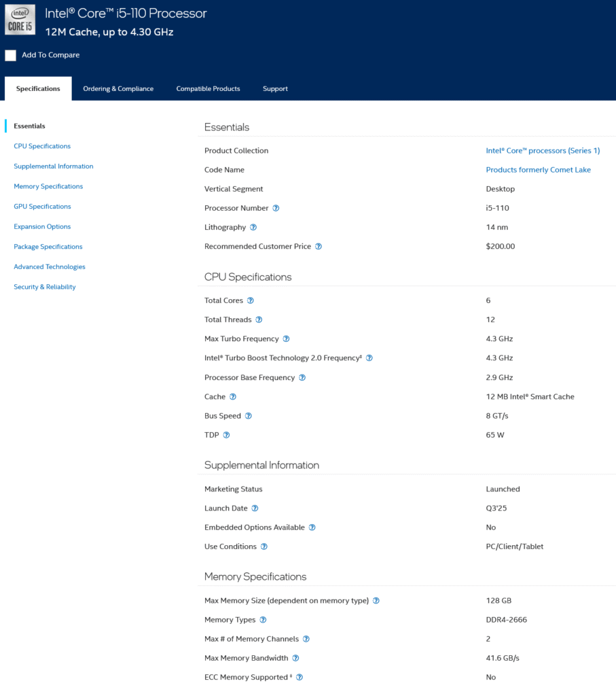The width and height of the screenshot is (616, 696).
Task: Click the 12M Cache, up to 4.30 GHz subtitle
Action: coord(109,32)
